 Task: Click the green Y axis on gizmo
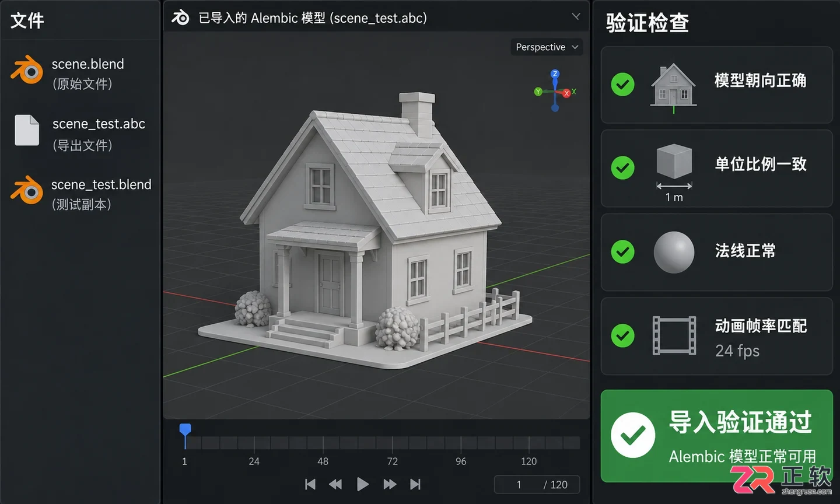tap(538, 91)
